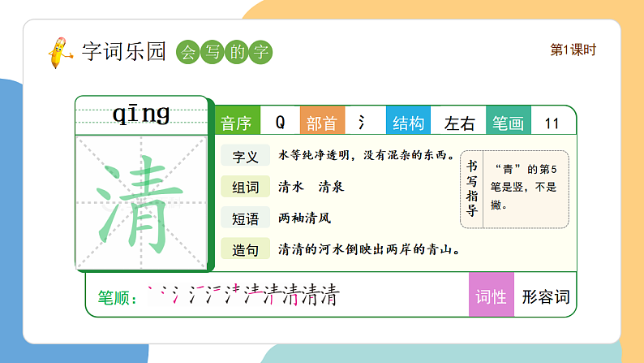Click the green 笔画 label
Screen dimensions: 644x363
[509, 123]
